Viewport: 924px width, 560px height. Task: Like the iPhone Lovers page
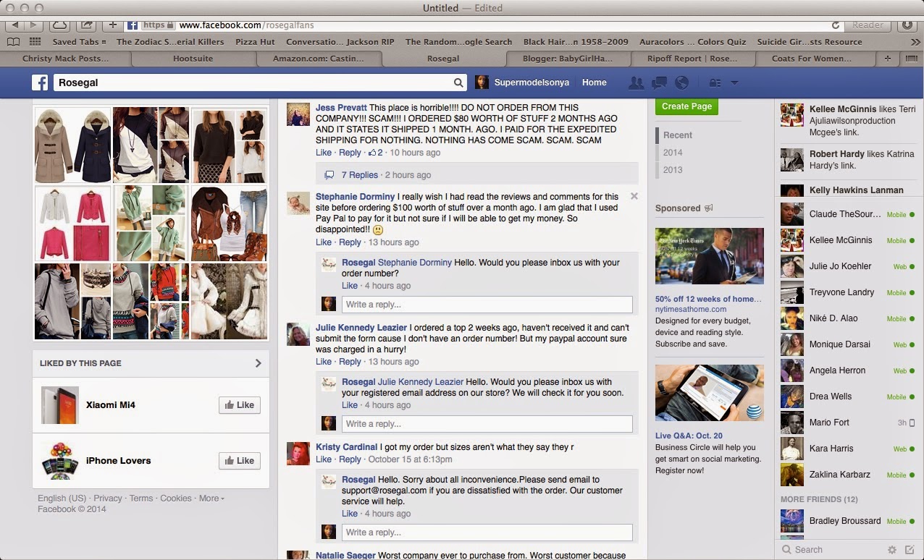(x=239, y=461)
